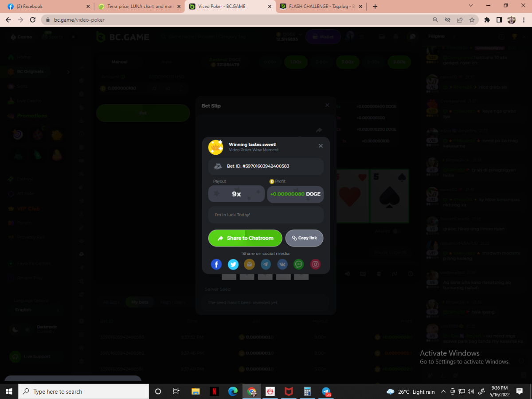Share using the green Line icon
Viewport: 532px width, 399px height.
[x=299, y=265]
